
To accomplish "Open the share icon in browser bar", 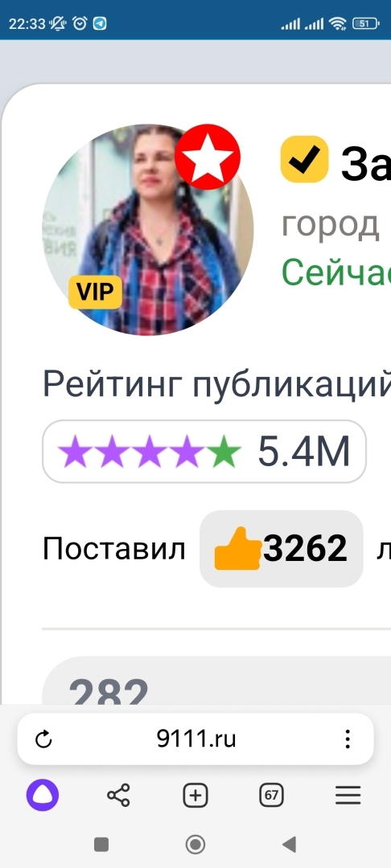I will pyautogui.click(x=118, y=796).
